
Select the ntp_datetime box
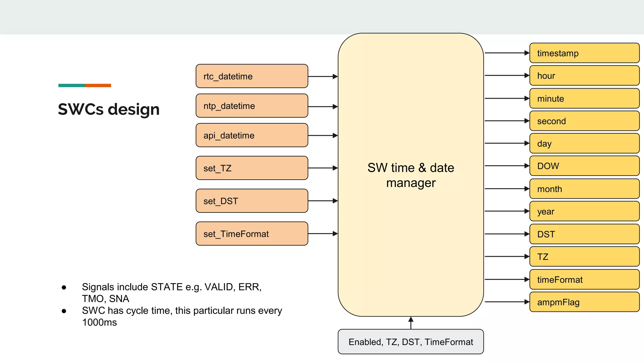pyautogui.click(x=252, y=106)
